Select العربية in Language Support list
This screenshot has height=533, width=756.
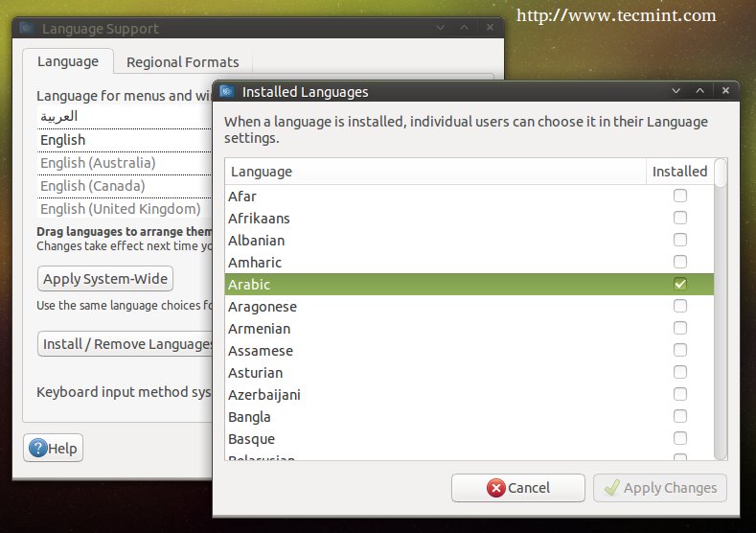pos(125,117)
